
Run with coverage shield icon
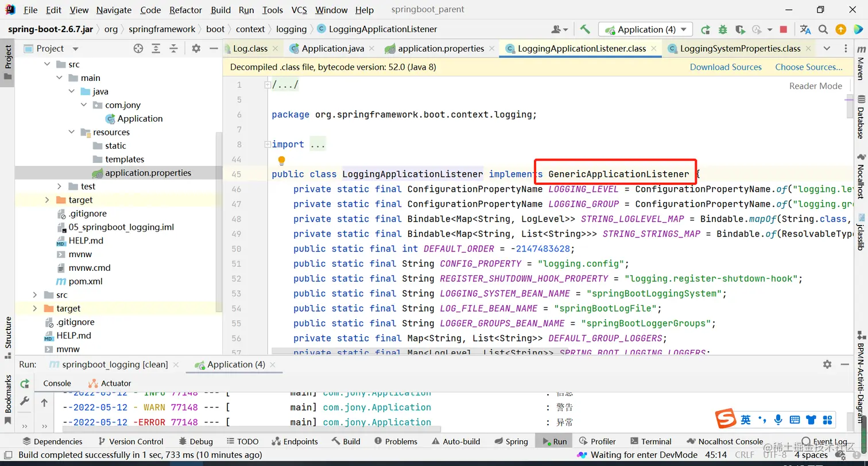pyautogui.click(x=741, y=29)
